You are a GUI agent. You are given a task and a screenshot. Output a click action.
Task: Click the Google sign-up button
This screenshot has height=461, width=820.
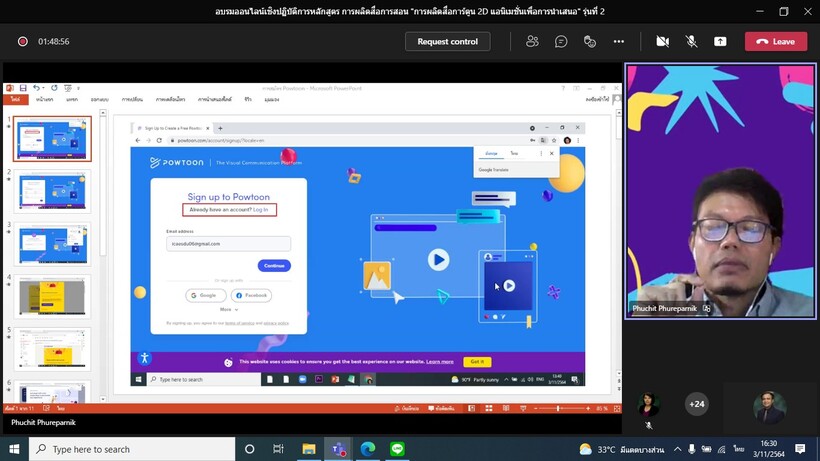click(x=206, y=295)
